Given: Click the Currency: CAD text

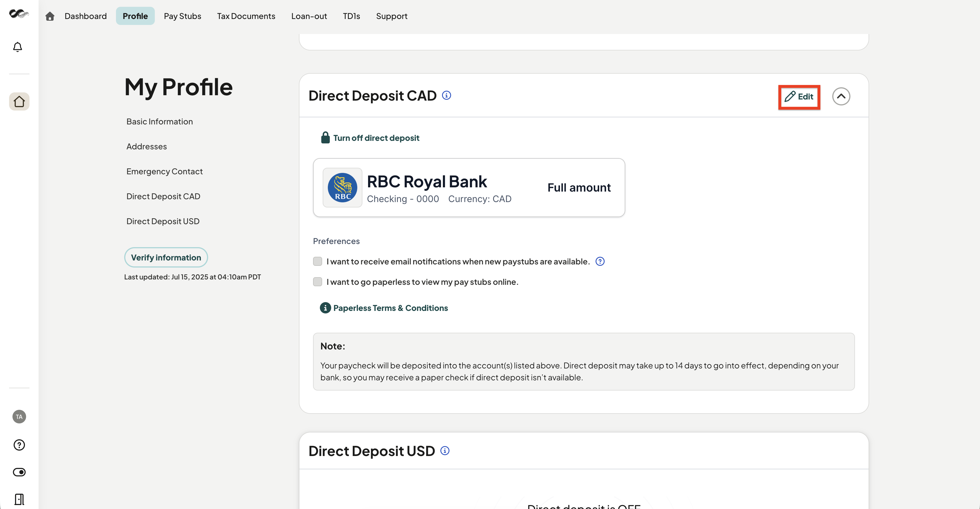Looking at the screenshot, I should pos(480,199).
